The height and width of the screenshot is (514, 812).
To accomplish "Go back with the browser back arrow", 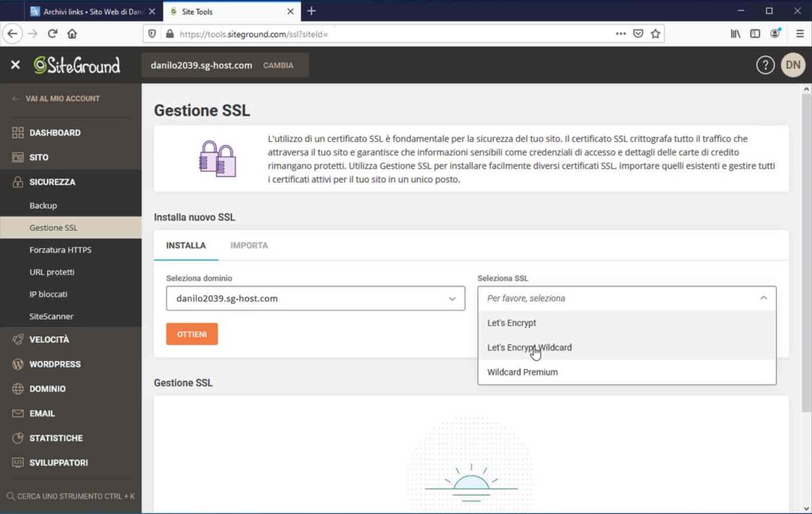I will click(x=13, y=33).
